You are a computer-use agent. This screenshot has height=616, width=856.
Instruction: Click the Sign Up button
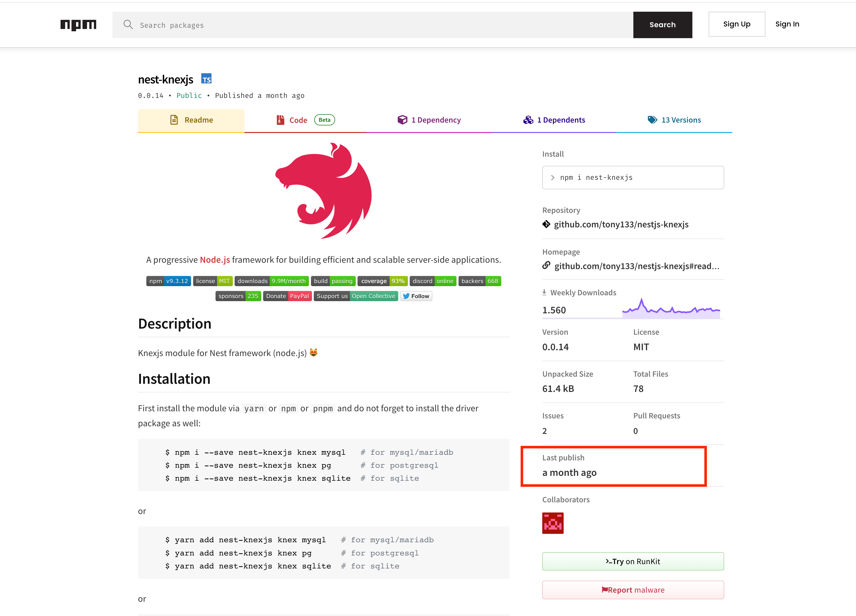click(736, 24)
